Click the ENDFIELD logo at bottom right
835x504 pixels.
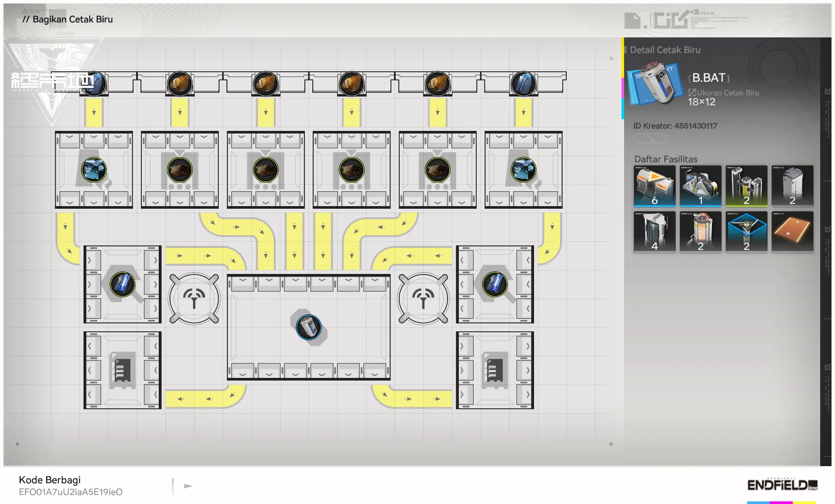[x=782, y=485]
